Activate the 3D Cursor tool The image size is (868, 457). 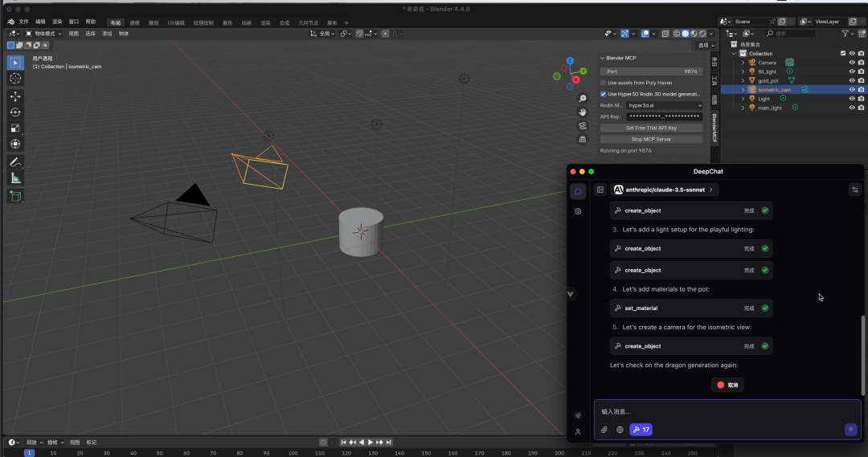point(15,79)
